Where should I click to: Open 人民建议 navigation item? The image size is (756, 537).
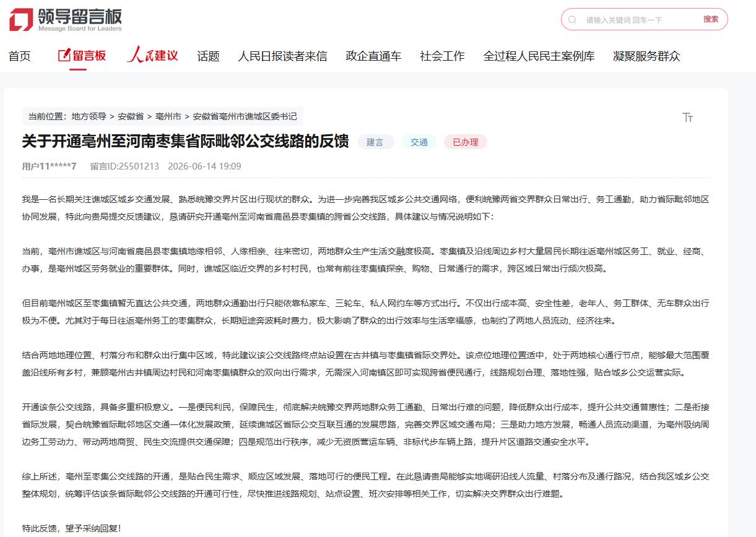[x=152, y=56]
